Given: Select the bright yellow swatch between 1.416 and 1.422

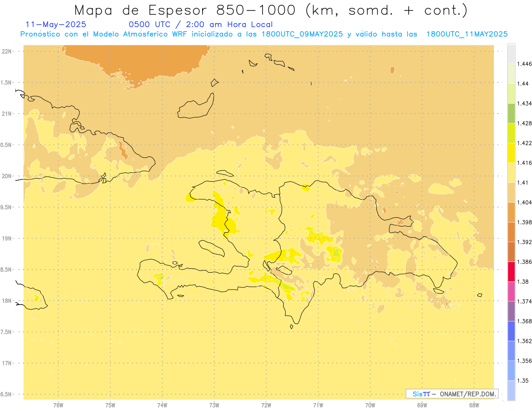Looking at the screenshot, I should coord(511,153).
